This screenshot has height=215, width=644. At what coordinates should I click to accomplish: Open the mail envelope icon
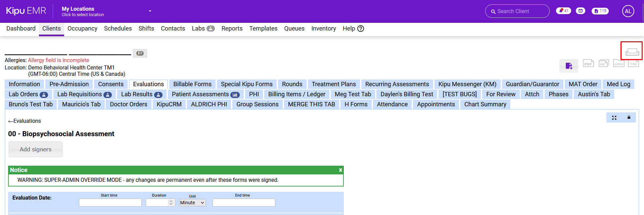[581, 11]
